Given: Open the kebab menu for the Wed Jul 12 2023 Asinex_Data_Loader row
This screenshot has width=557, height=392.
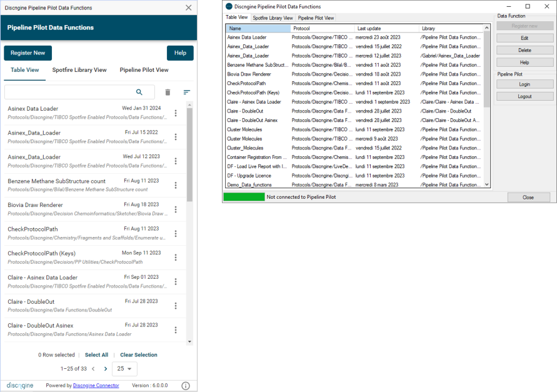Looking at the screenshot, I should pos(176,161).
